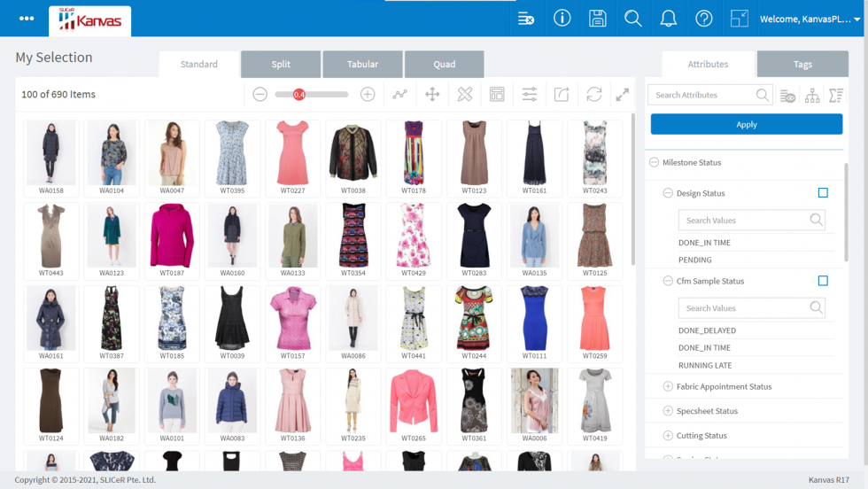Screen dimensions: 868x489
Task: Open the Tags tab
Action: 802,65
